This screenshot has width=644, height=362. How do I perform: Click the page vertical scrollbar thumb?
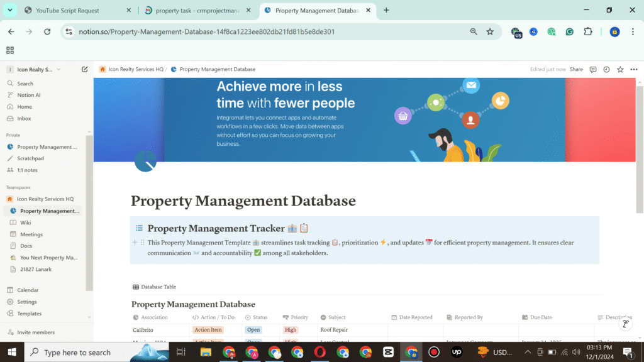[x=640, y=149]
